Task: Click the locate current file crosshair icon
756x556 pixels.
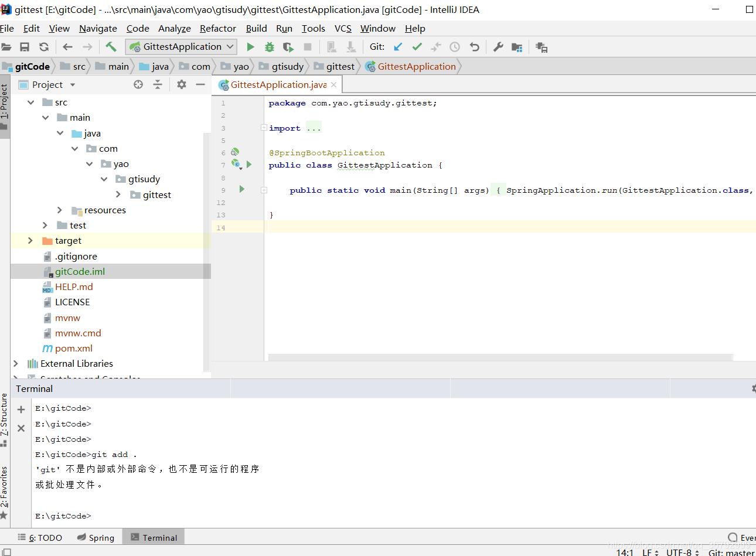Action: tap(138, 84)
